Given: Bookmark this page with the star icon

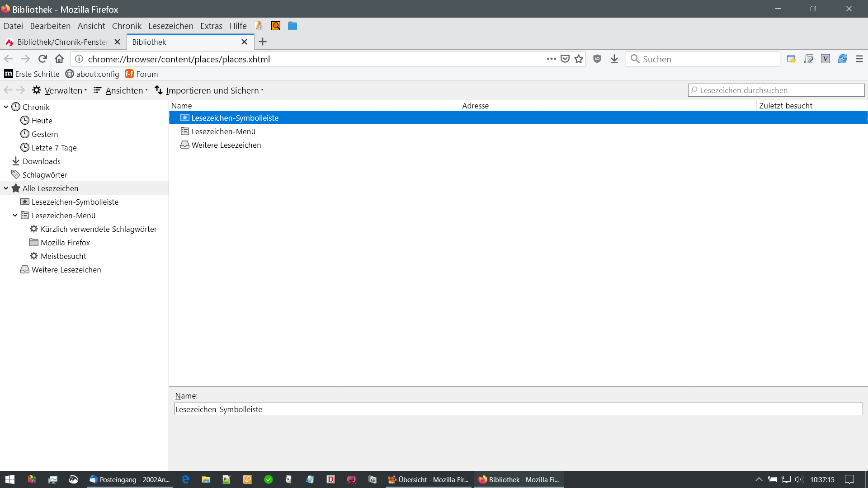Looking at the screenshot, I should tap(579, 59).
